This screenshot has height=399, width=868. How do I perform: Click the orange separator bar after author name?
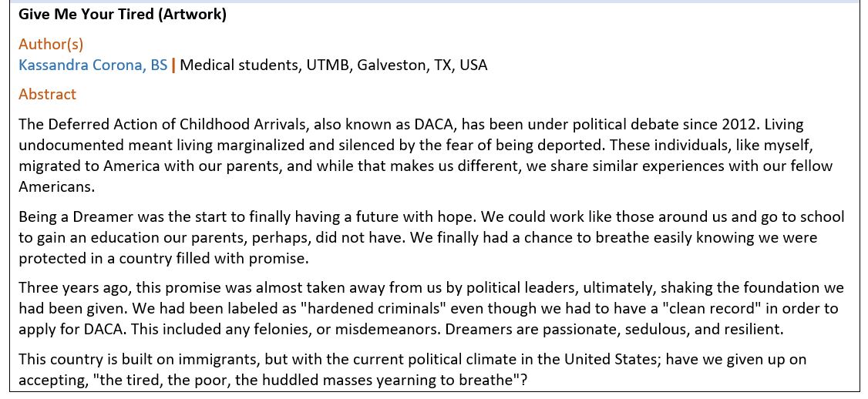173,65
